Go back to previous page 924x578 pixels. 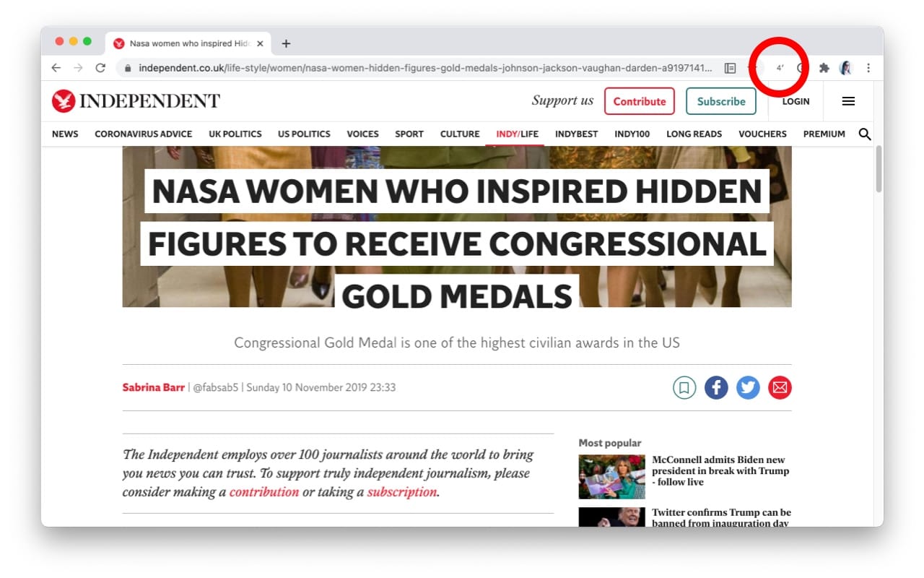click(x=56, y=68)
